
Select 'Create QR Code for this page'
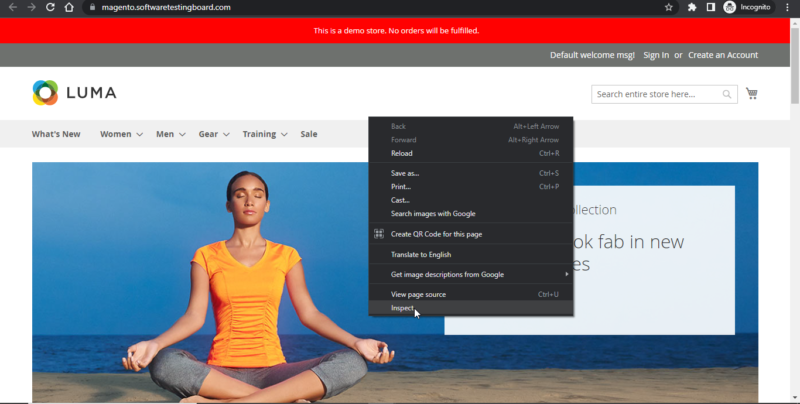click(x=436, y=234)
